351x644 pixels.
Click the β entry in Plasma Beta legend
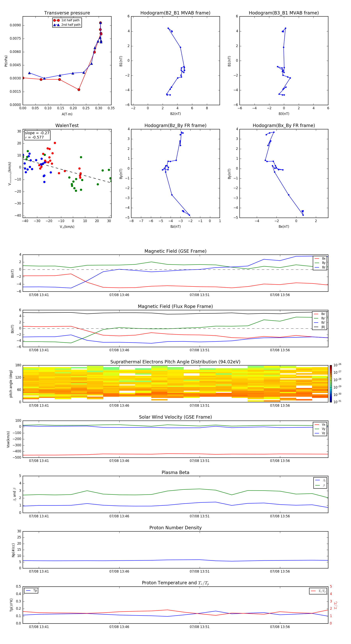[x=320, y=485]
